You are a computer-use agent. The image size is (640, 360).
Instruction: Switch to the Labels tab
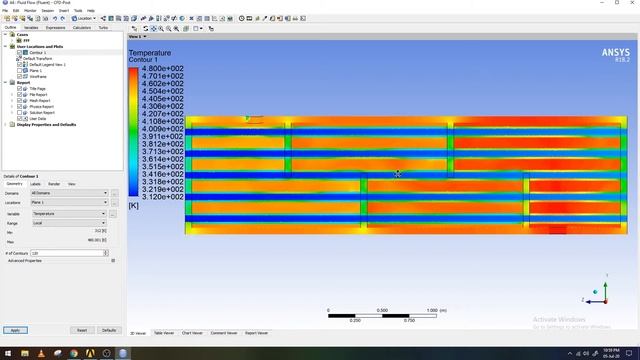[36, 184]
